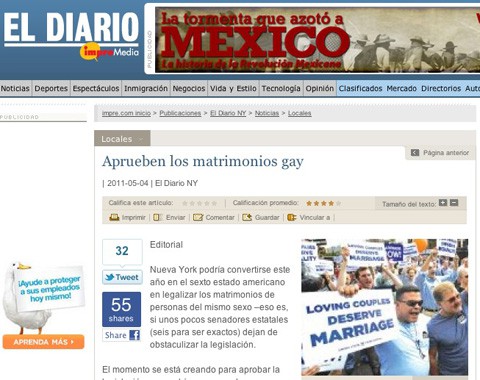Open the Tecnología section
480x380 pixels.
coord(281,88)
